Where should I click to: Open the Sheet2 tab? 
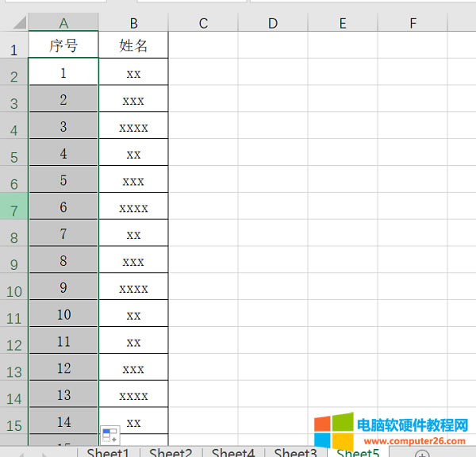pos(171,453)
